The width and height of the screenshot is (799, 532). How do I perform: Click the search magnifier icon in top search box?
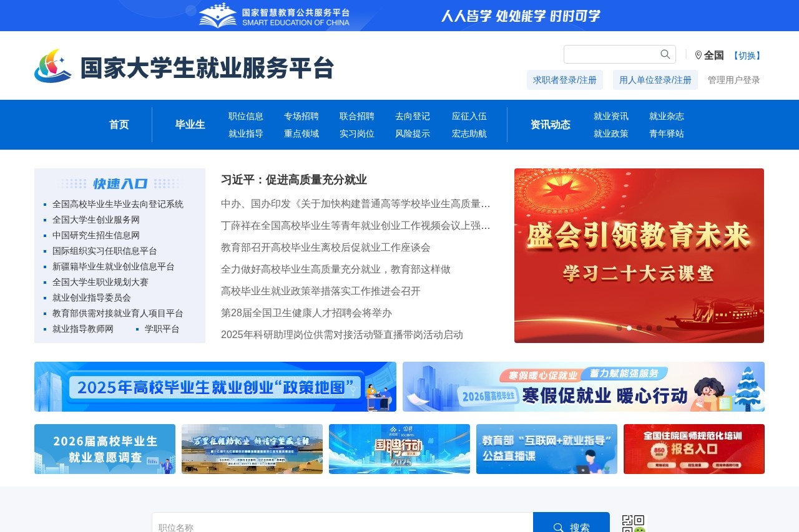tap(665, 54)
